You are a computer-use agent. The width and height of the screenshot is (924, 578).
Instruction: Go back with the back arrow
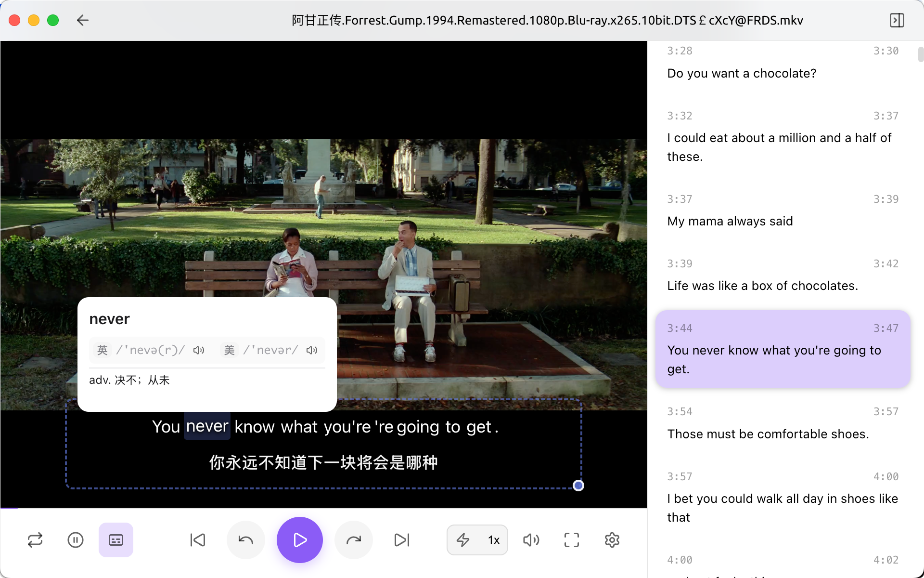click(82, 20)
